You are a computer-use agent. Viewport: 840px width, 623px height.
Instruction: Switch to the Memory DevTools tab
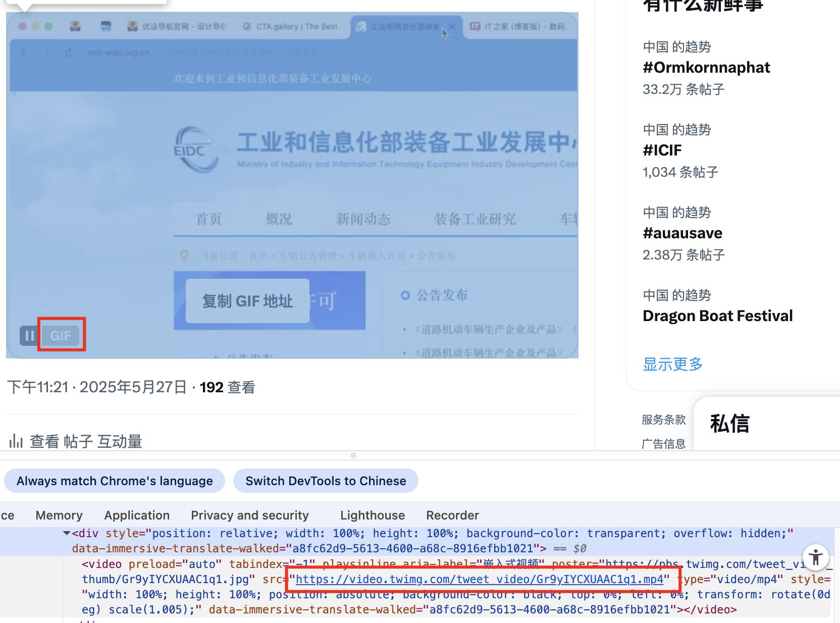(x=59, y=515)
